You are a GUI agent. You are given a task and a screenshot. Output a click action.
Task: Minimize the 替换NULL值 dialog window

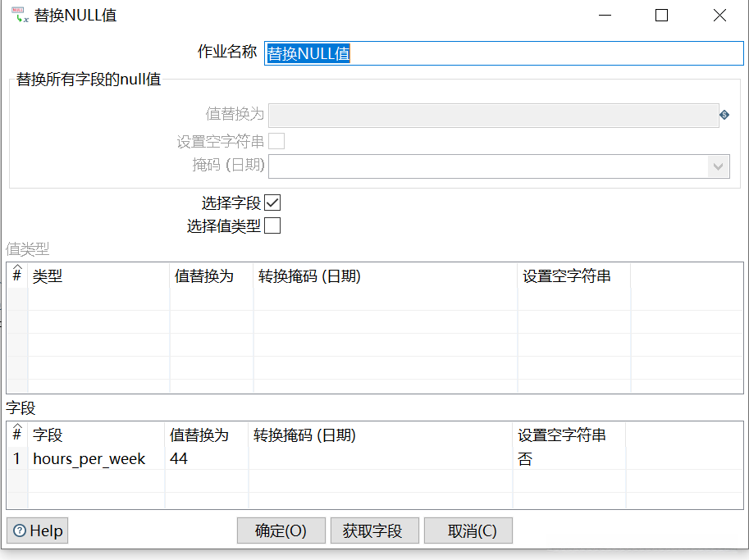[605, 16]
